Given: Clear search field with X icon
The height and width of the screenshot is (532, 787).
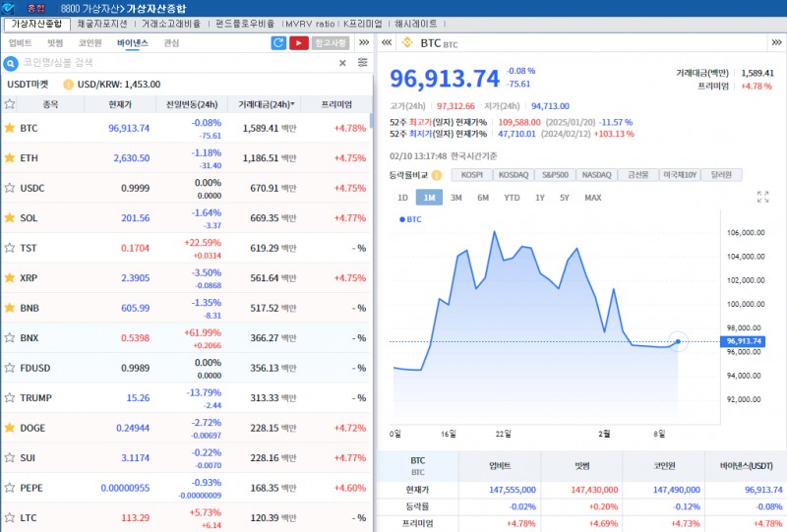Looking at the screenshot, I should pos(342,63).
